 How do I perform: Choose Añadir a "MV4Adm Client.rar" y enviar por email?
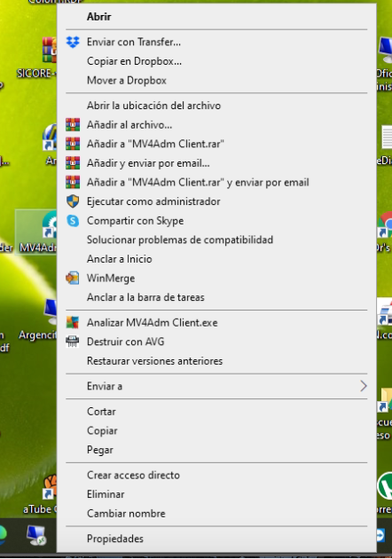[216, 183]
